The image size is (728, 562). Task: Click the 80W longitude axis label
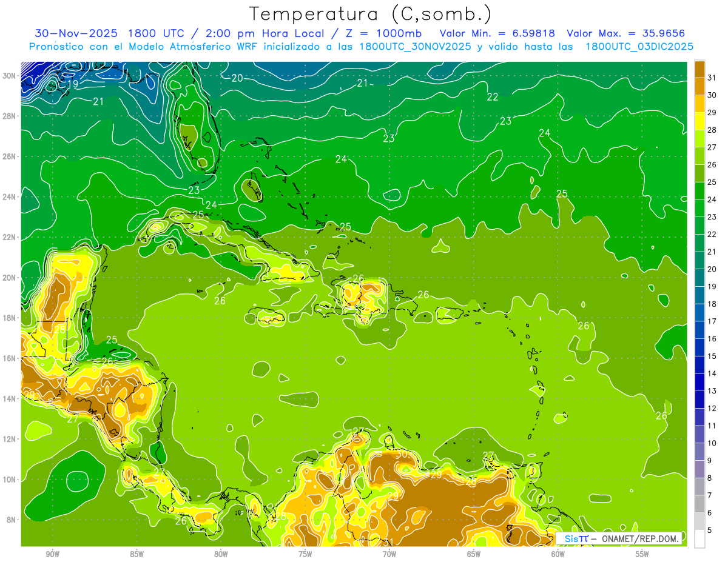(x=221, y=554)
